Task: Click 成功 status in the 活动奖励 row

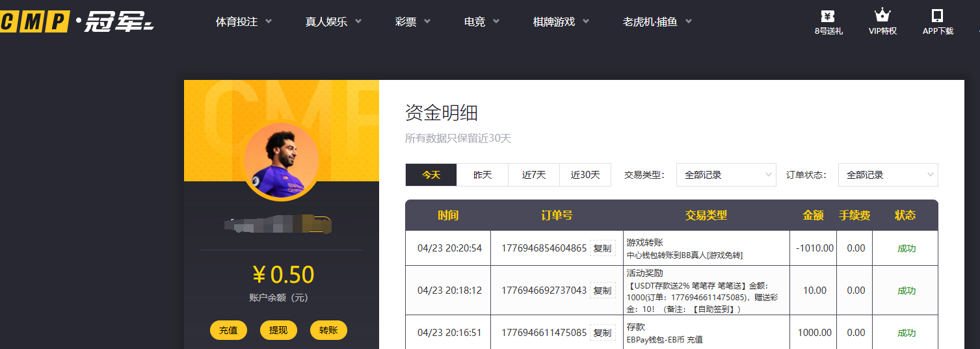Action: pos(907,291)
